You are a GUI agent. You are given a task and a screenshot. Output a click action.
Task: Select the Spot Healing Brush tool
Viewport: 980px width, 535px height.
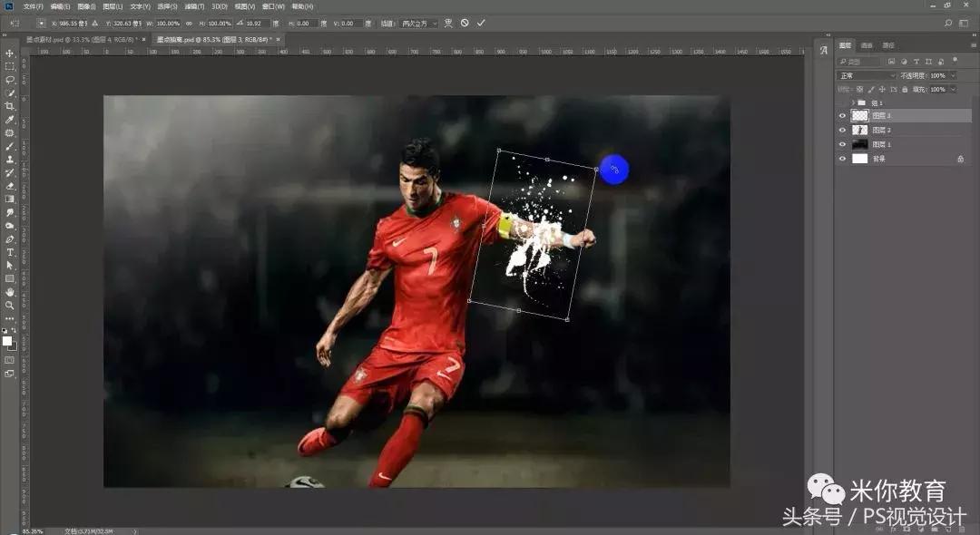point(9,133)
